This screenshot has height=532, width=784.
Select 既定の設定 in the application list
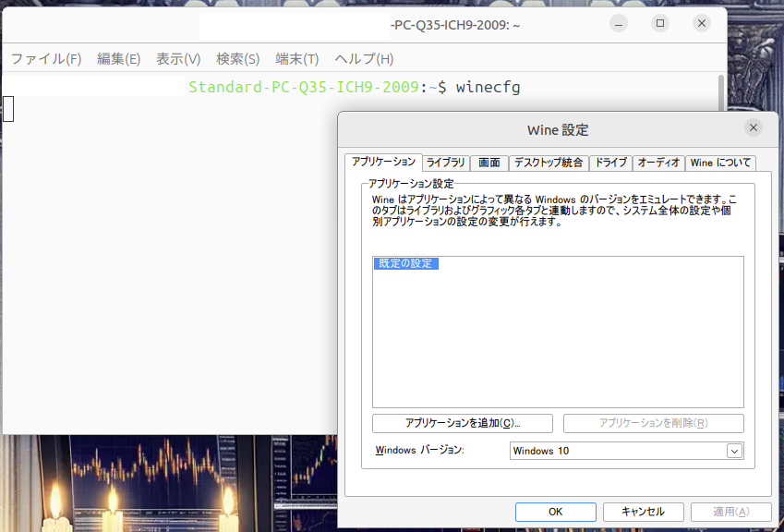tap(406, 263)
